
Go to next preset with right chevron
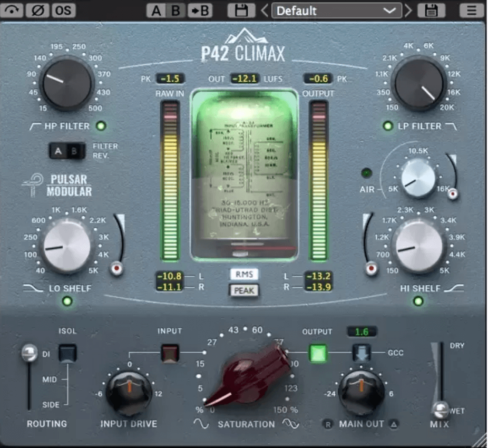[x=408, y=11]
